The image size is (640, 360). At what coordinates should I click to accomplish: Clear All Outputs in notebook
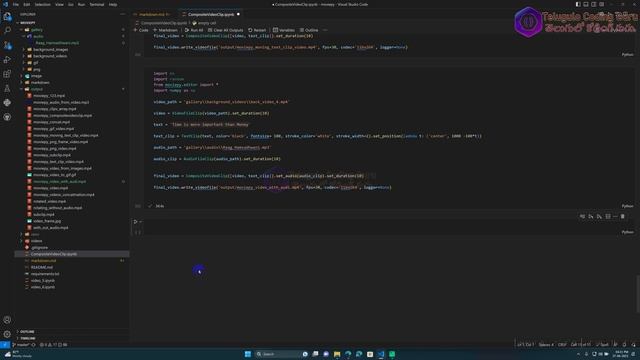(225, 30)
